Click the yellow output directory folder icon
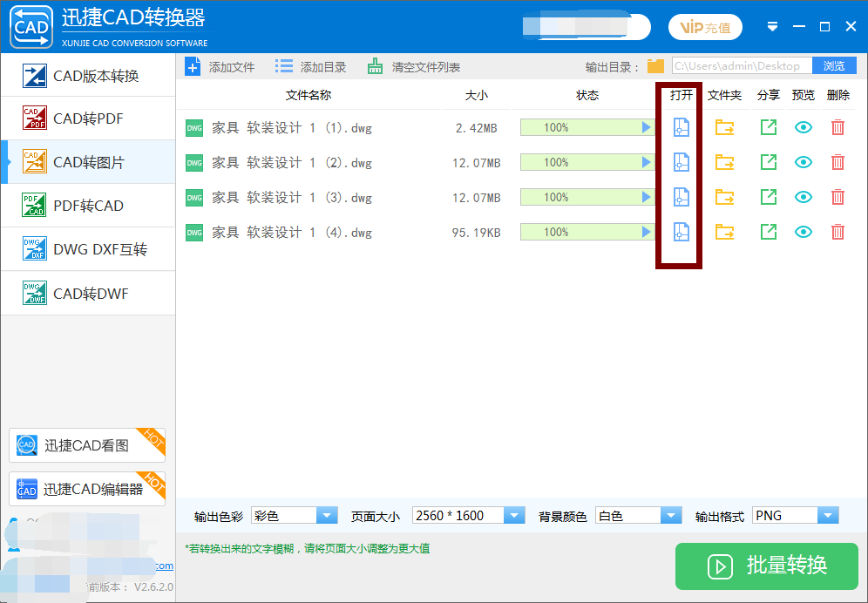The image size is (868, 603). [655, 66]
